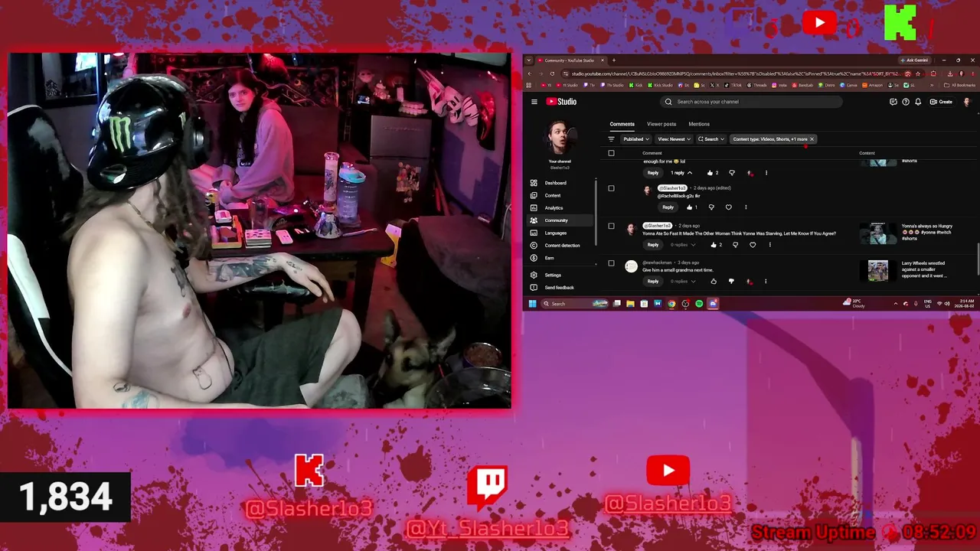980x551 pixels.
Task: Bookmark this page with the star icon
Action: coord(918,73)
